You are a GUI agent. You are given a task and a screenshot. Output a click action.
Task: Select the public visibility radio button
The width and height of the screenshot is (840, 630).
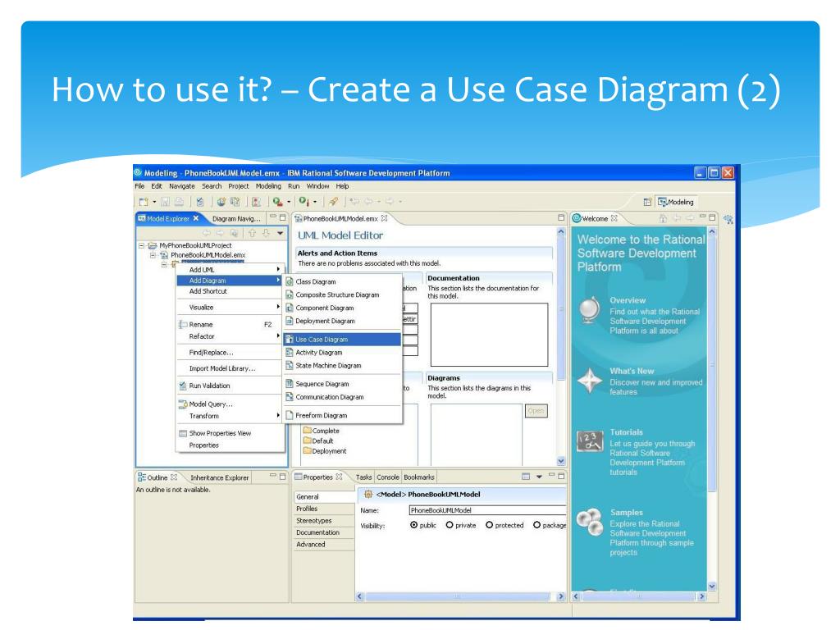pos(413,525)
